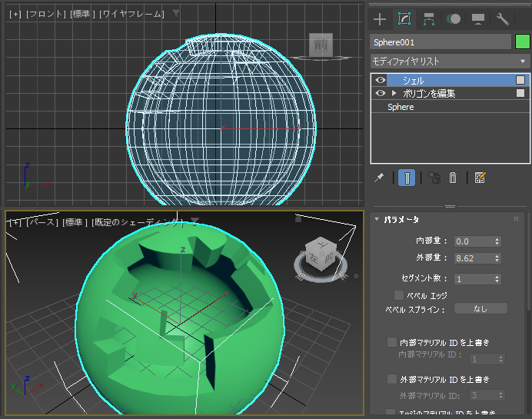Viewport: 532px width, 419px height.
Task: Open the [パース] view menu
Action: pyautogui.click(x=42, y=222)
